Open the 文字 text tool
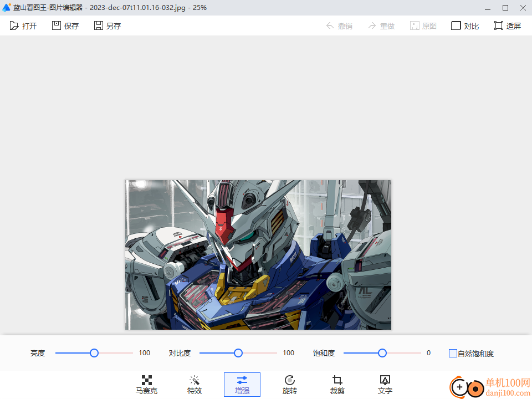The height and width of the screenshot is (399, 532). (x=385, y=385)
